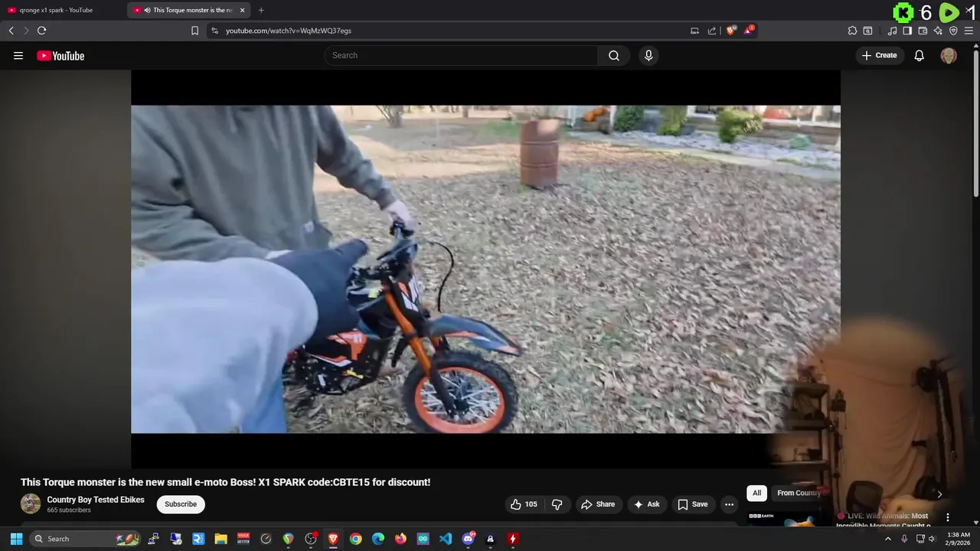980x551 pixels.
Task: Open Share dialog for the video
Action: [598, 504]
